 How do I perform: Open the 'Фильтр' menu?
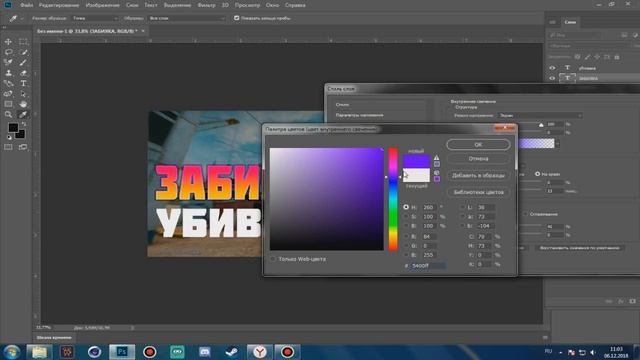coord(206,5)
